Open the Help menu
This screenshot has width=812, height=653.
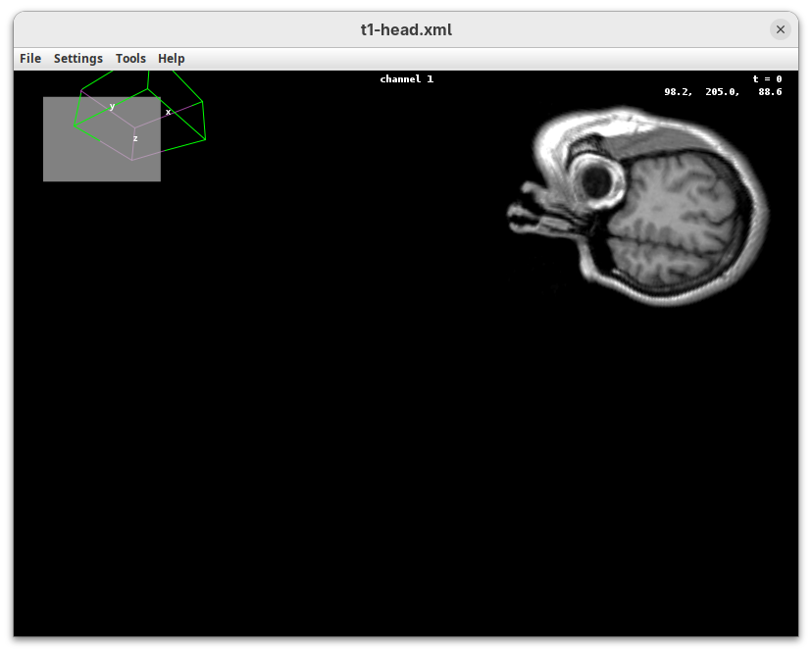tap(172, 59)
